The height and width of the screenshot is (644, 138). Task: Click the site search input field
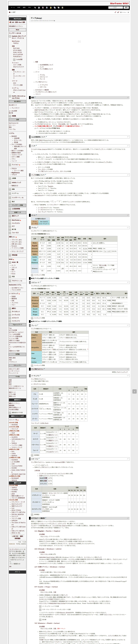tap(116, 8)
